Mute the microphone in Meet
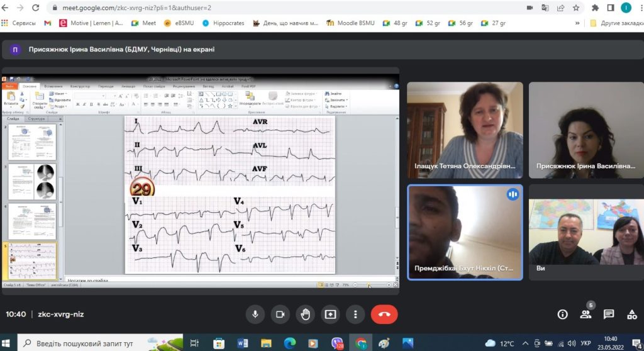Viewport: 644px width, 351px height. coord(255,314)
